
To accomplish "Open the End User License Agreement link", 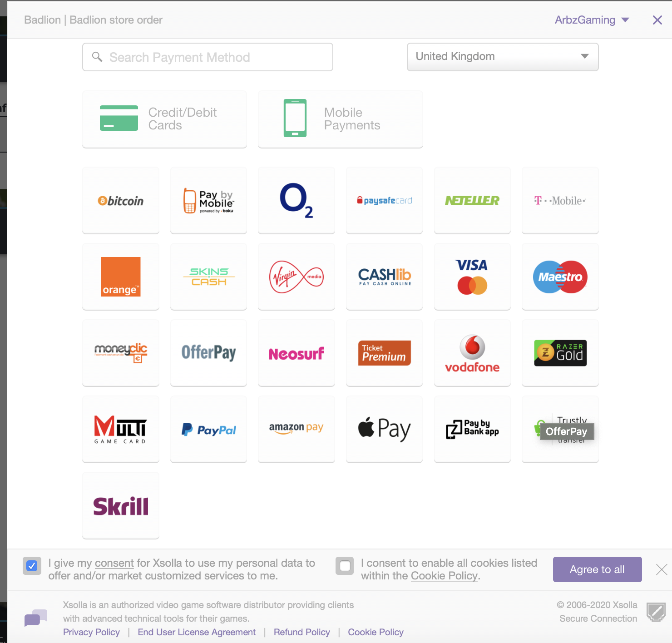I will 197,632.
